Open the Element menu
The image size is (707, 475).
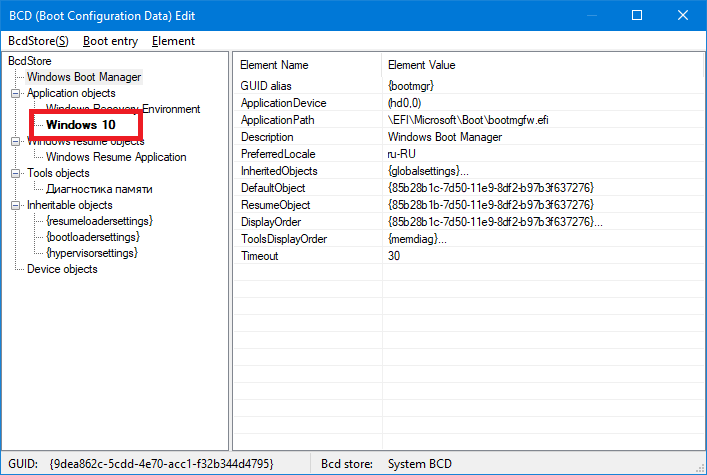tap(173, 41)
